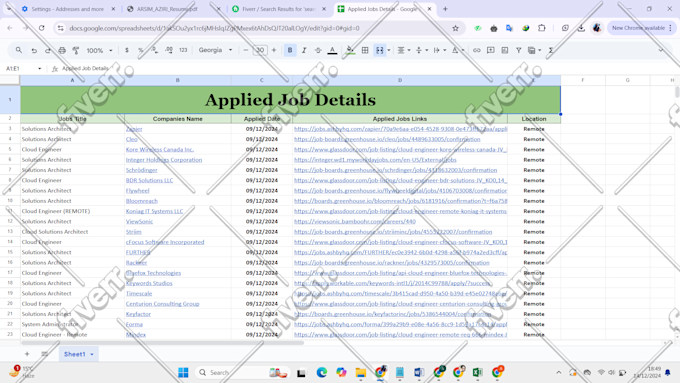Image resolution: width=680 pixels, height=383 pixels.
Task: Open the Sheets search menus tool
Action: pos(19,50)
